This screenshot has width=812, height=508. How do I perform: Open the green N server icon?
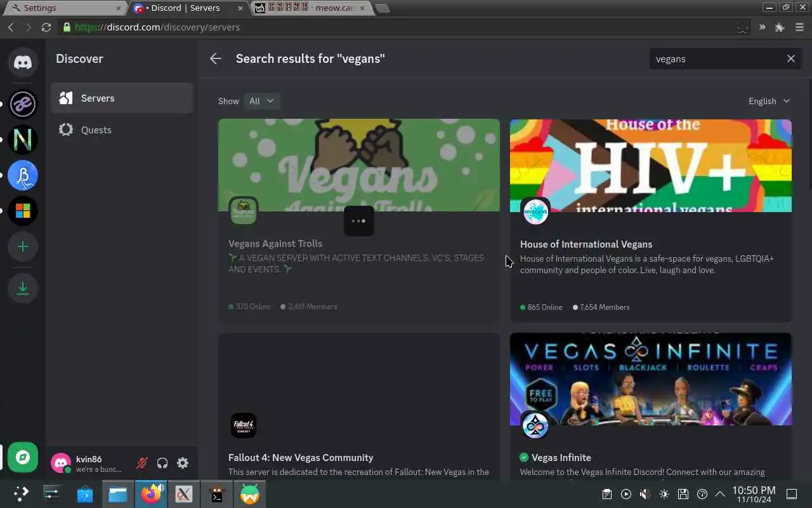pyautogui.click(x=23, y=140)
